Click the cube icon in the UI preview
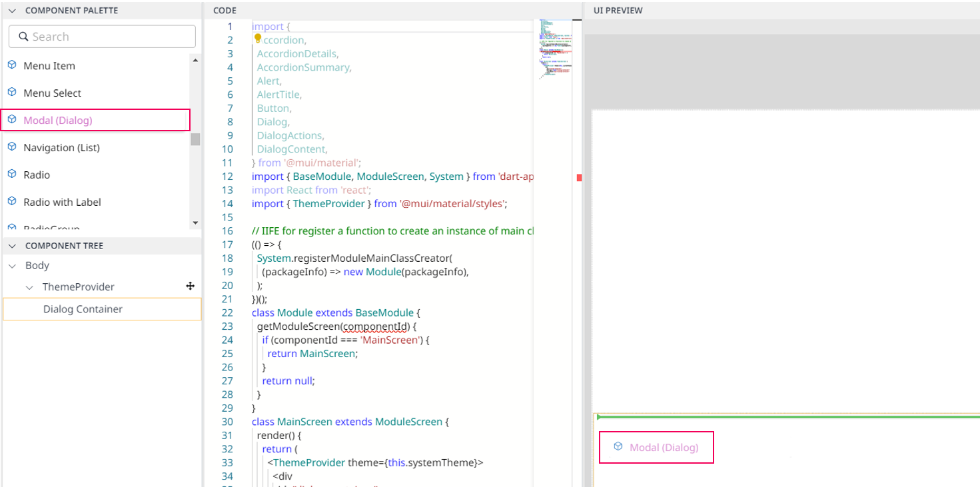Screen dimensions: 980x487 618,447
